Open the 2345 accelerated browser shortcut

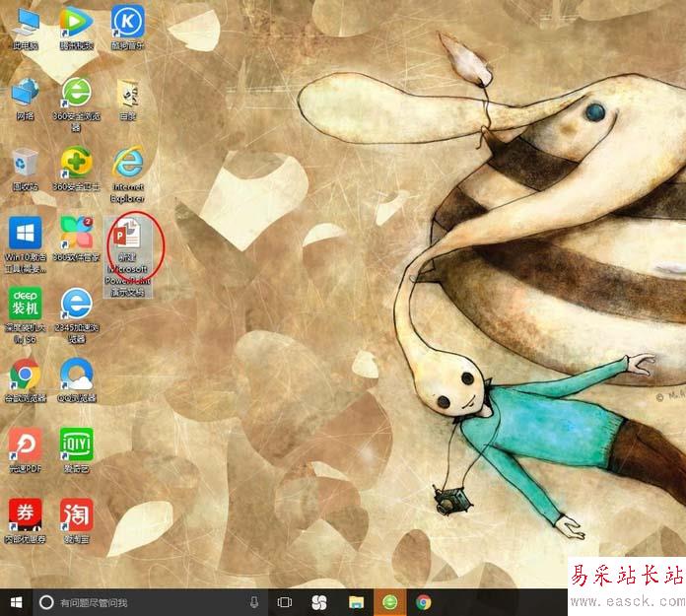pyautogui.click(x=77, y=315)
